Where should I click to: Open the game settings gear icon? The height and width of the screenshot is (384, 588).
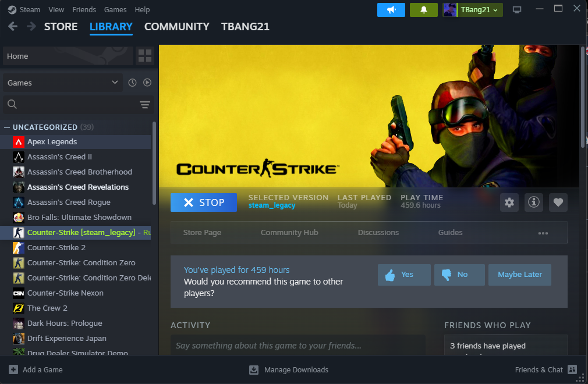[x=509, y=202]
